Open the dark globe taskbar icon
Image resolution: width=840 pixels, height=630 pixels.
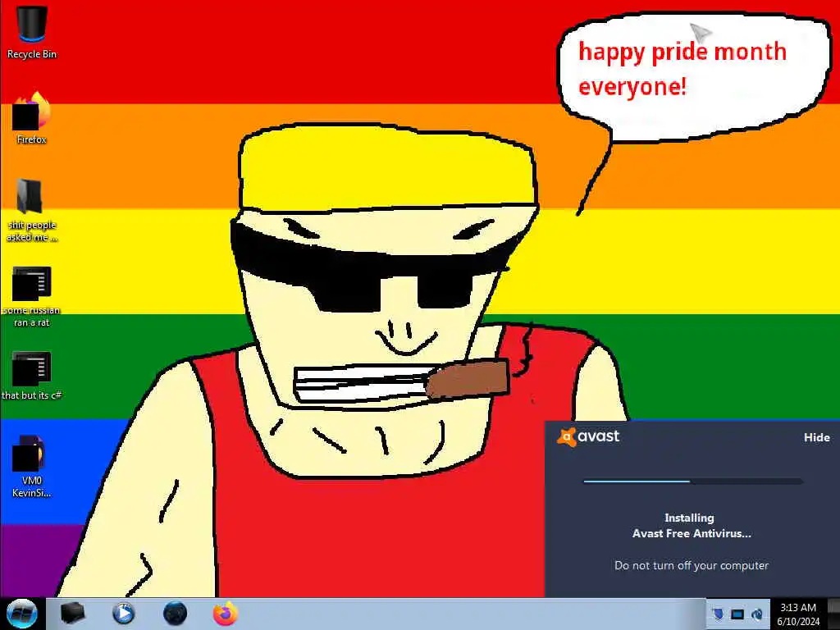[175, 614]
